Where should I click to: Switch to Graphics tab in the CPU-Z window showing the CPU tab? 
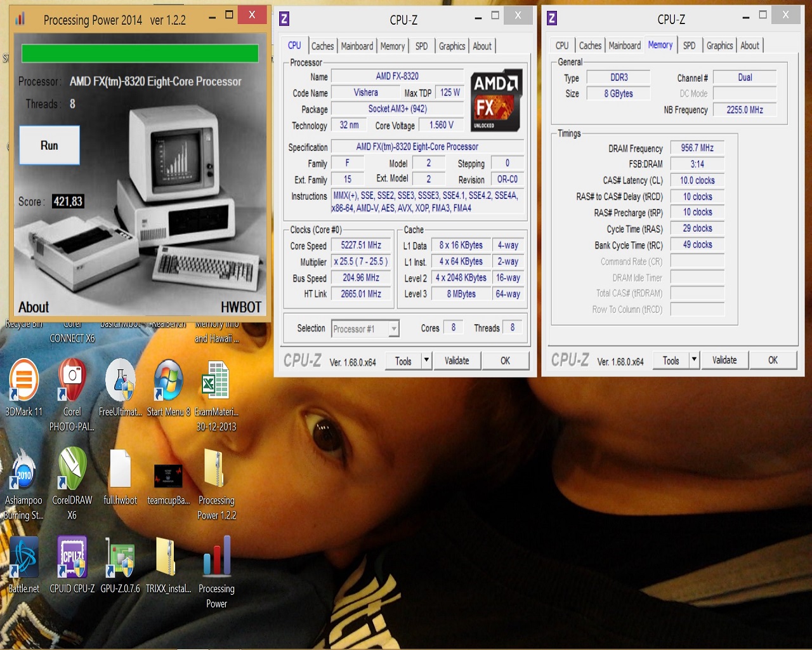click(x=452, y=46)
